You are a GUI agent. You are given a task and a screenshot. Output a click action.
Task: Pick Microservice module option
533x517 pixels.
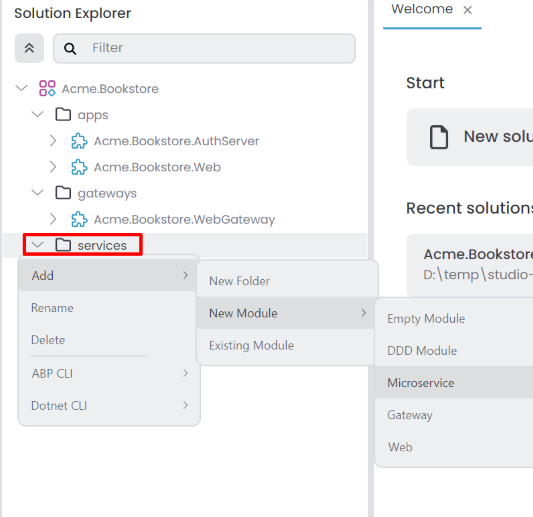[x=454, y=383]
